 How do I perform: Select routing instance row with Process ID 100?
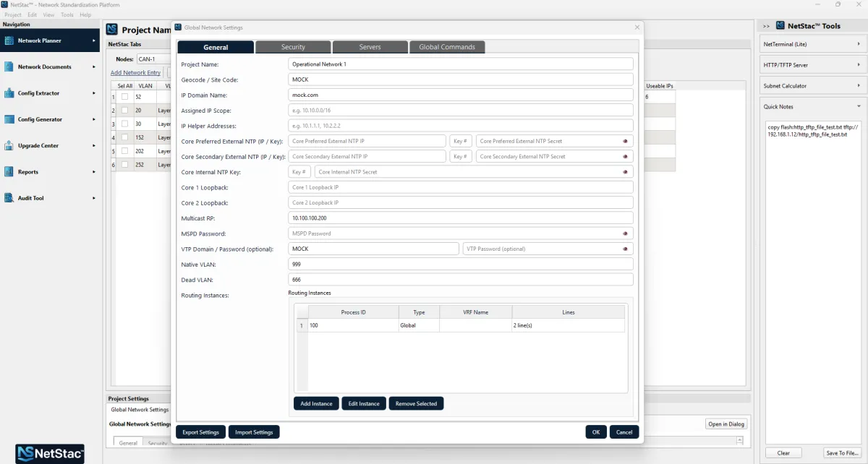(461, 326)
